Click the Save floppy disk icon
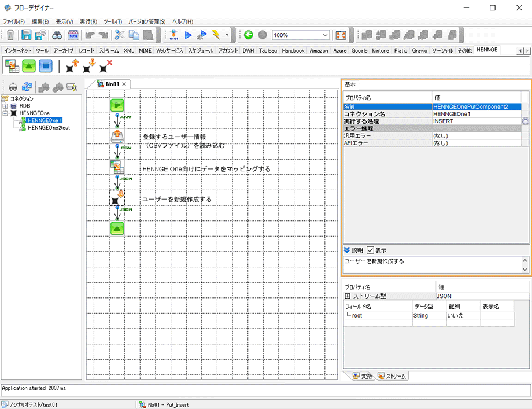 (x=27, y=35)
